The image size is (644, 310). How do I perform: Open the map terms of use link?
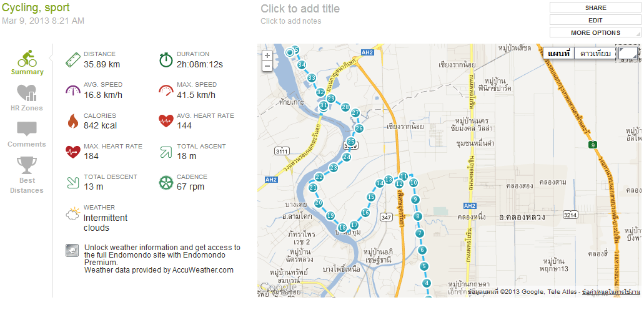(611, 292)
